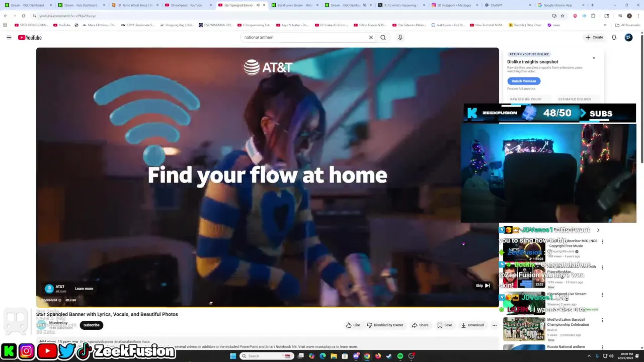This screenshot has width=644, height=362.
Task: Clear the search box with X
Action: [x=371, y=37]
